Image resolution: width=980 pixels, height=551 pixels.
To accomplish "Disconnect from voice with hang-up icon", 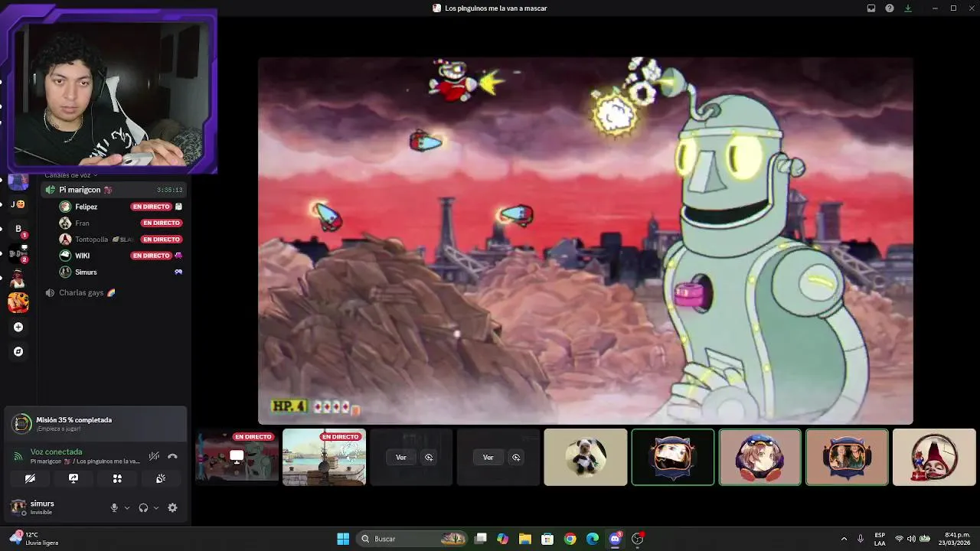I will coord(172,456).
